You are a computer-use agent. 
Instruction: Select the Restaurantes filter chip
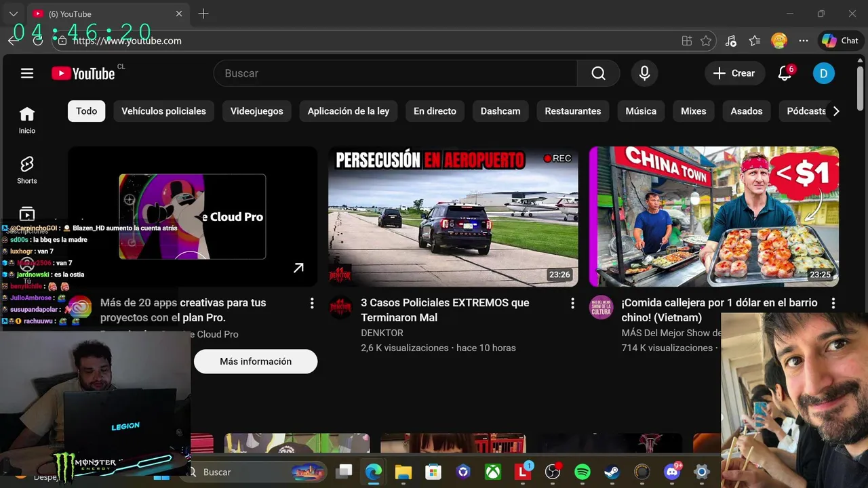tap(573, 111)
